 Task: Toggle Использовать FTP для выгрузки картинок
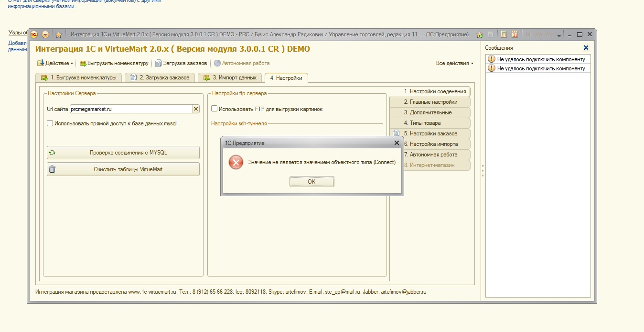pyautogui.click(x=215, y=109)
